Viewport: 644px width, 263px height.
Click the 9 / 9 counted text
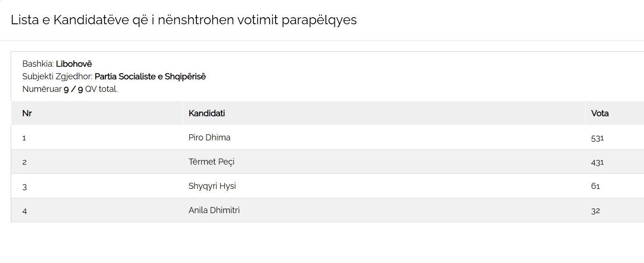click(x=73, y=89)
